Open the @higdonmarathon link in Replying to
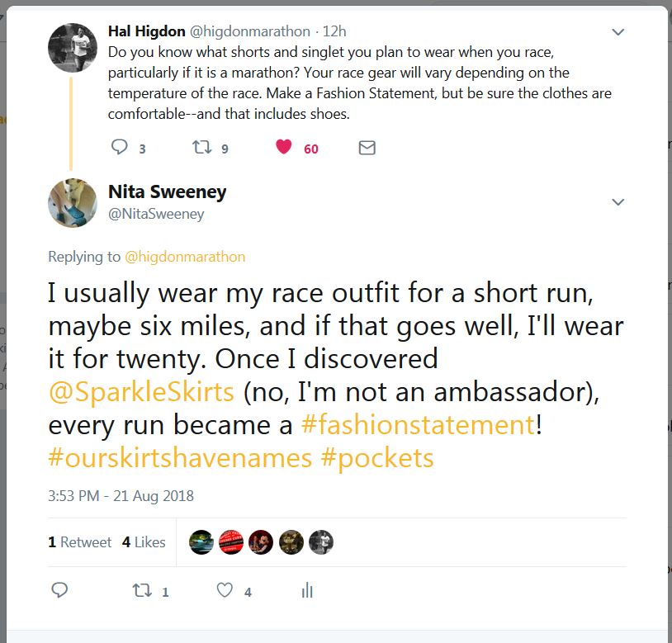 coord(185,257)
